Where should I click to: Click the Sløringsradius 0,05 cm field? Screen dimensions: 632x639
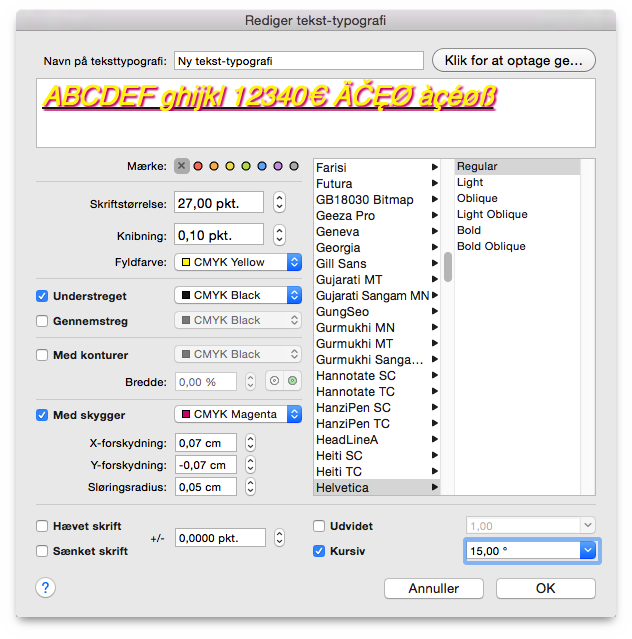click(x=206, y=487)
